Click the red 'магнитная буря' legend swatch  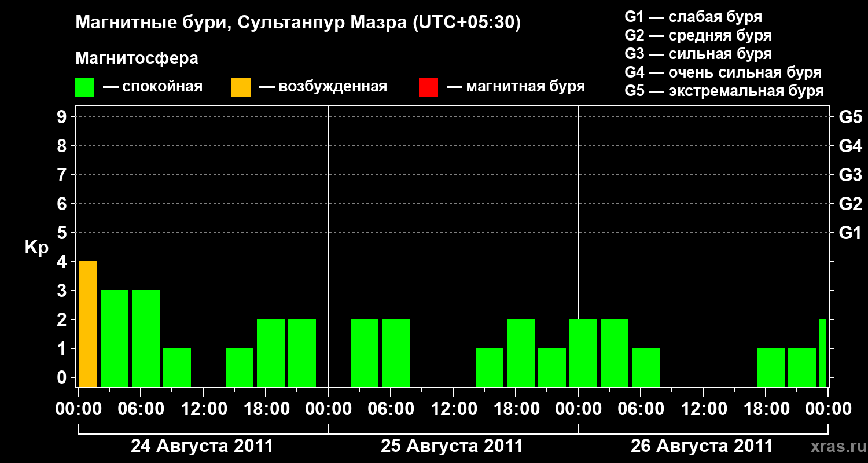tap(428, 87)
